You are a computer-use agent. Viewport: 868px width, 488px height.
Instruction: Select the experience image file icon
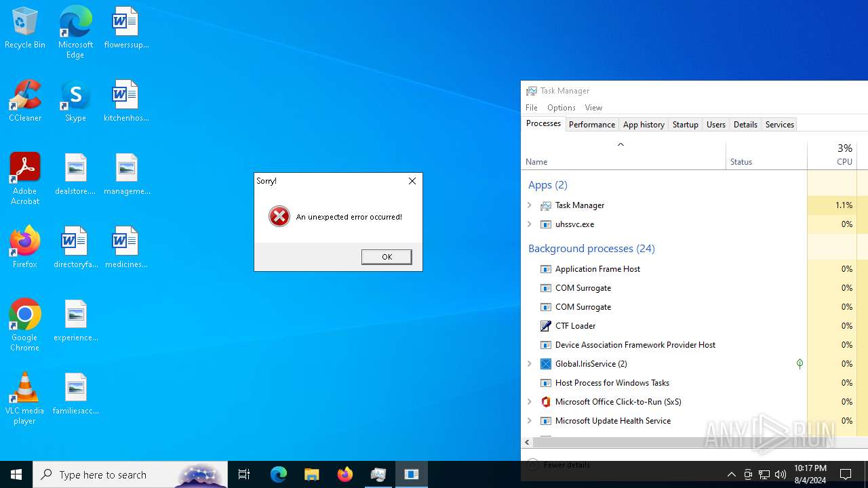tap(75, 321)
